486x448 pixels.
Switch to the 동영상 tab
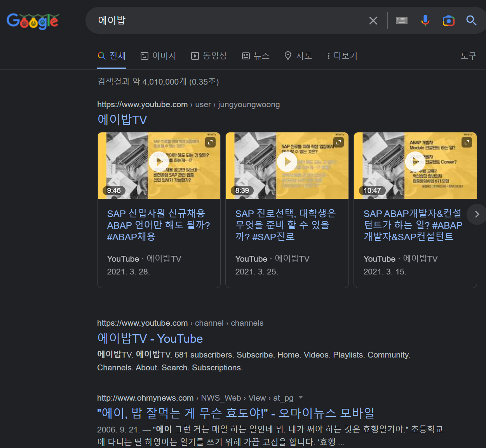(209, 56)
